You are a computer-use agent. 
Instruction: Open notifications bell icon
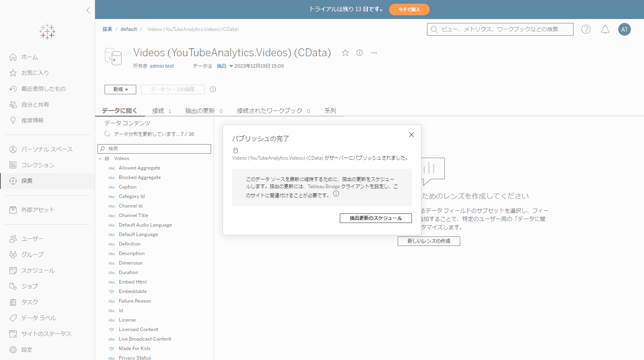coord(605,29)
